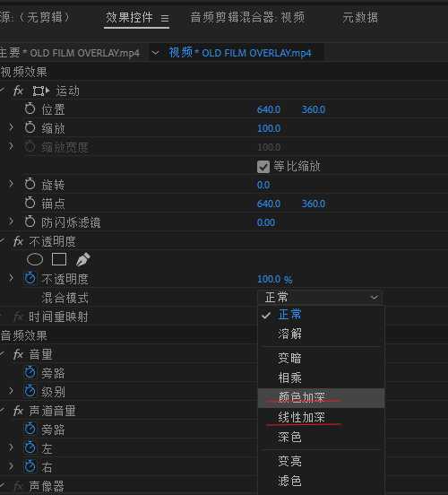Select 主要 * OLD FILM OVERLAY.mp4 label
Image resolution: width=448 pixels, height=495 pixels.
click(69, 53)
